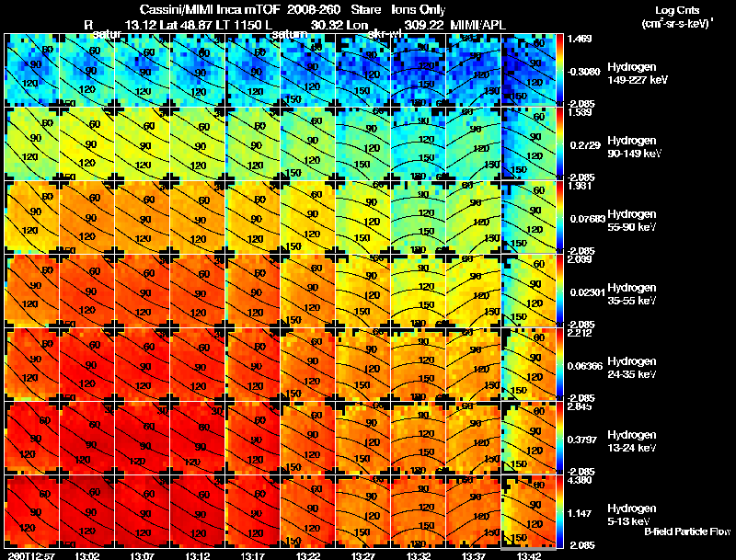Open the 13:12 panel in 24-35 keV row
Viewport: 736px width, 560px height.
click(x=197, y=364)
